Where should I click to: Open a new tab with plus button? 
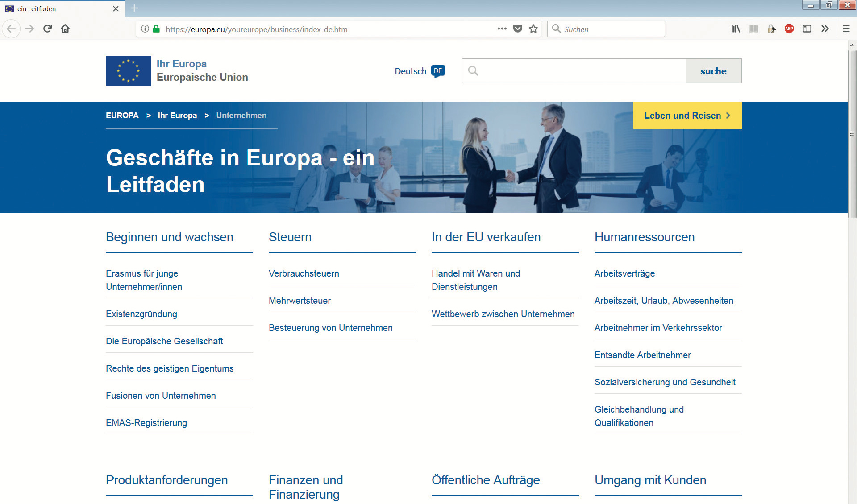coord(134,8)
